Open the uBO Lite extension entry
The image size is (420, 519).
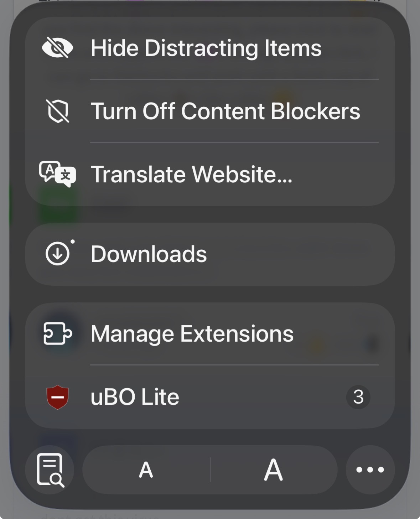point(135,397)
